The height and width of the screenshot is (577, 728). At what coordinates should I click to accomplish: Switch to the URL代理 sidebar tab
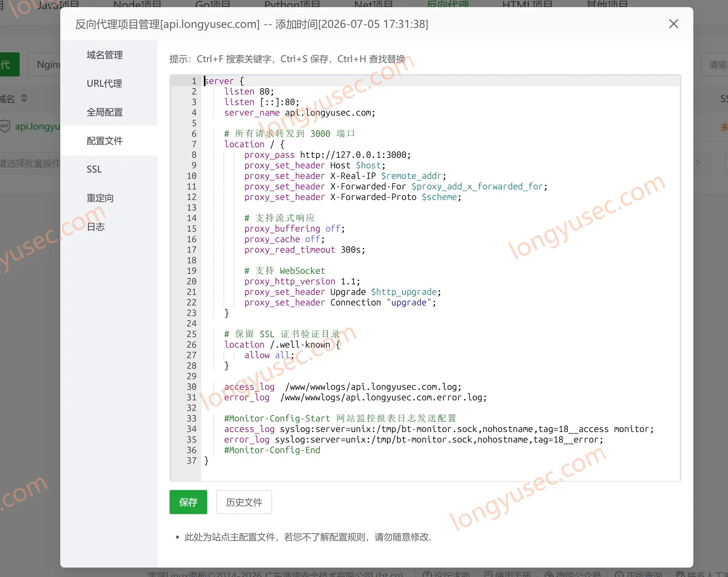[x=105, y=83]
